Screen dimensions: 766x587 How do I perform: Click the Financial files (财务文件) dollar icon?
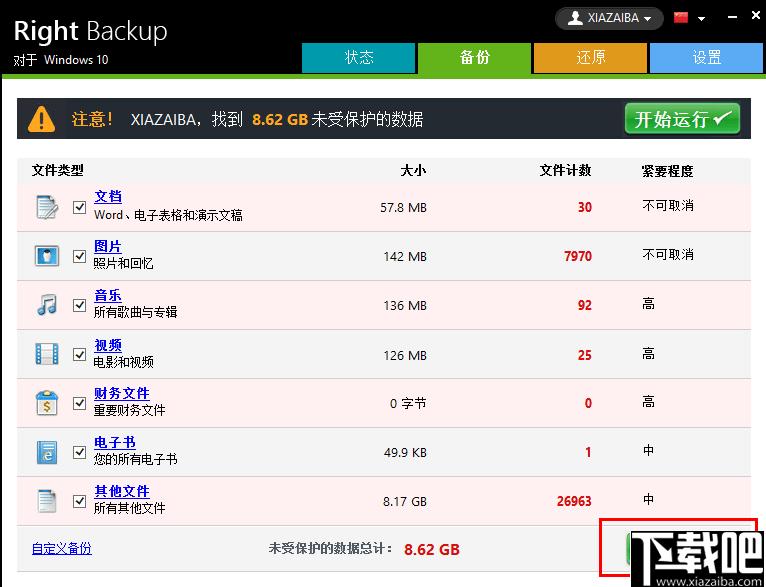(x=47, y=403)
